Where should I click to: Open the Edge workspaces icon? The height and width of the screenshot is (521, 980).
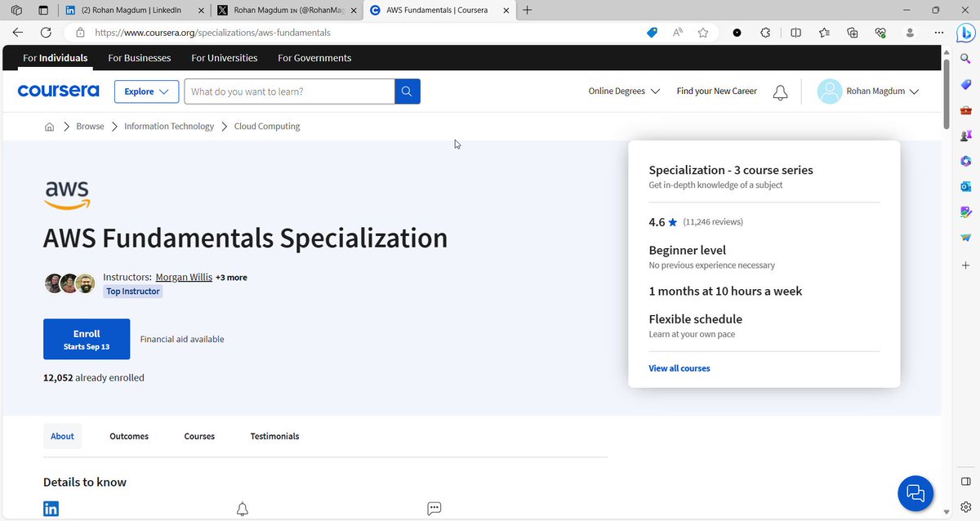point(16,10)
